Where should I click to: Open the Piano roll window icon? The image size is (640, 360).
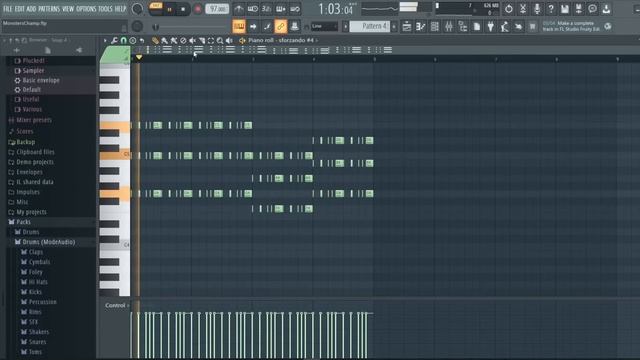coord(420,27)
